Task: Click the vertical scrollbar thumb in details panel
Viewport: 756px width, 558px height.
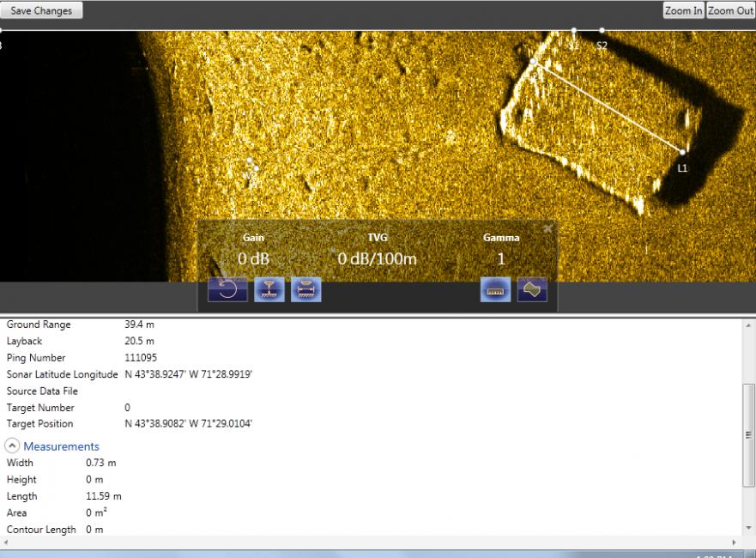Action: coord(747,435)
